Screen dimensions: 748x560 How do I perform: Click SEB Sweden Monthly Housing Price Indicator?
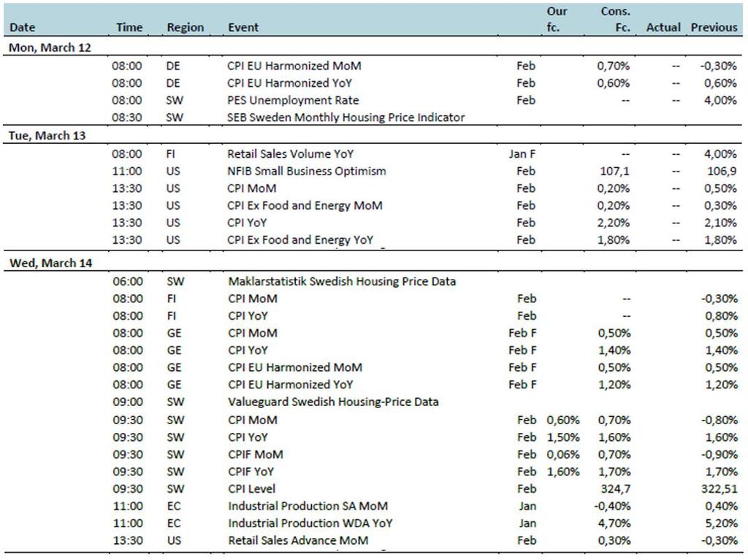346,118
